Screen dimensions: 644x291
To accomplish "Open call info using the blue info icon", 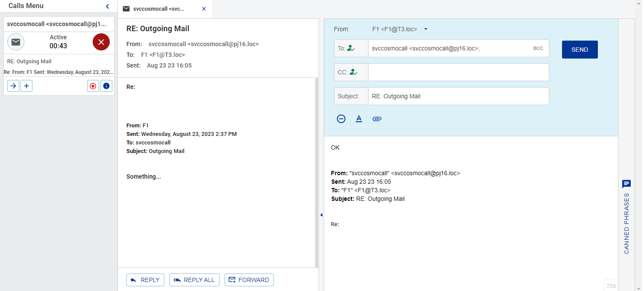I will (x=106, y=86).
